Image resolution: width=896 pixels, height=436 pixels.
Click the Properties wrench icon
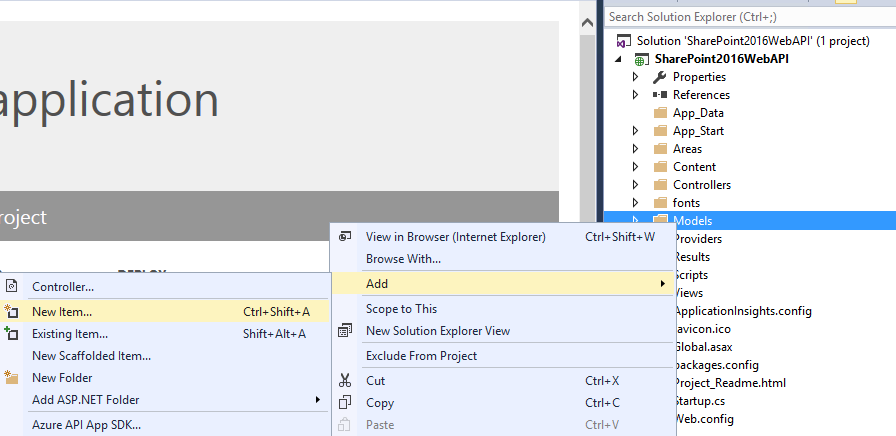[659, 77]
